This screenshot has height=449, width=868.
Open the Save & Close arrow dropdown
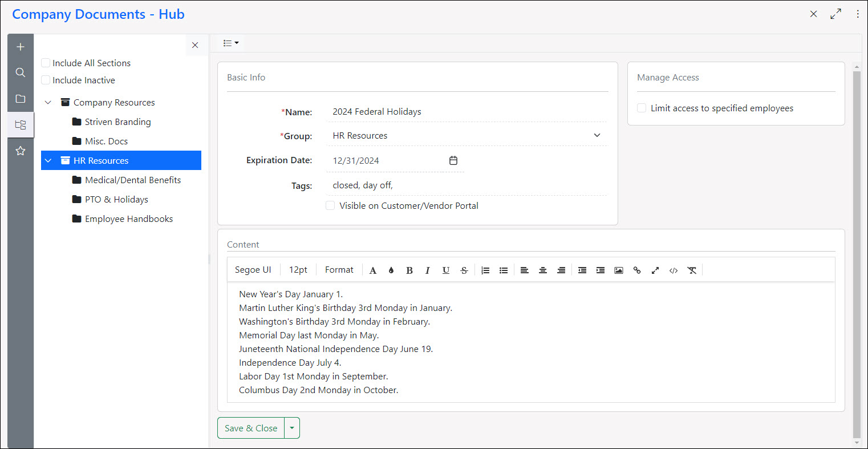pyautogui.click(x=292, y=428)
